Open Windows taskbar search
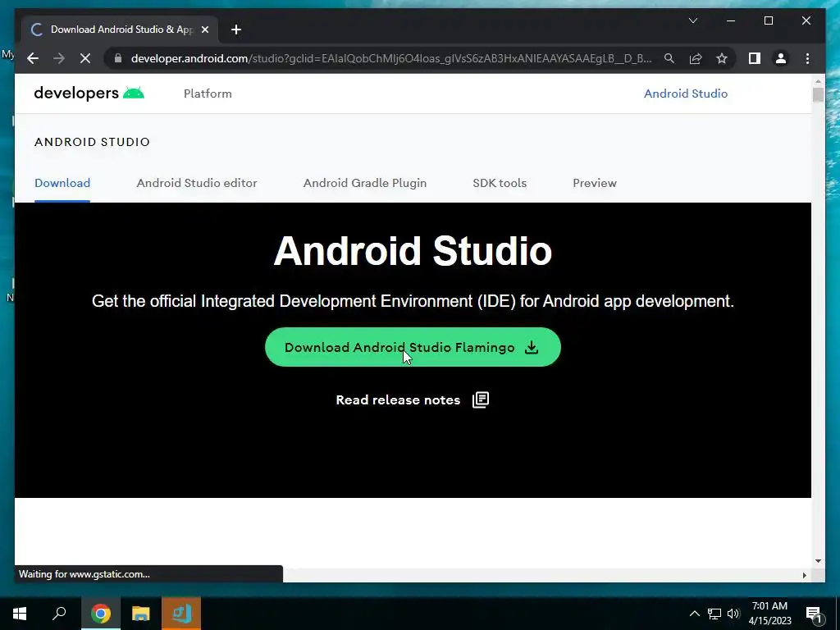The height and width of the screenshot is (630, 840). point(59,614)
